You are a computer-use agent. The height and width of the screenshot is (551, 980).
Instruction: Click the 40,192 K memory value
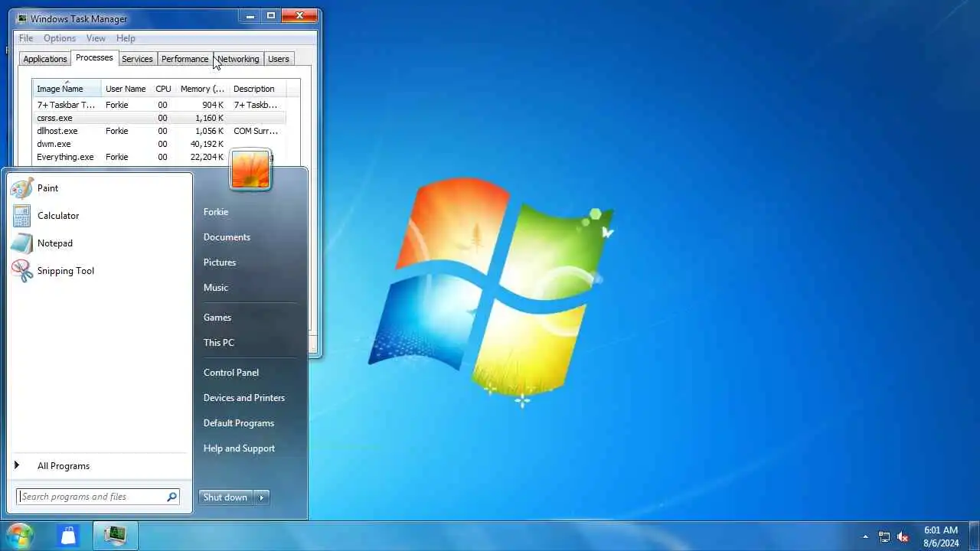coord(207,144)
